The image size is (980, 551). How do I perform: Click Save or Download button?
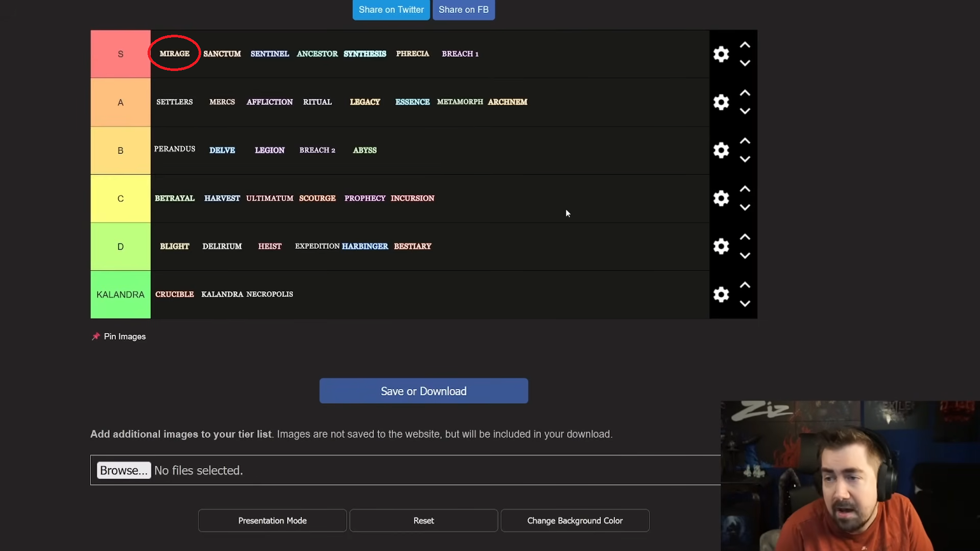click(x=424, y=391)
